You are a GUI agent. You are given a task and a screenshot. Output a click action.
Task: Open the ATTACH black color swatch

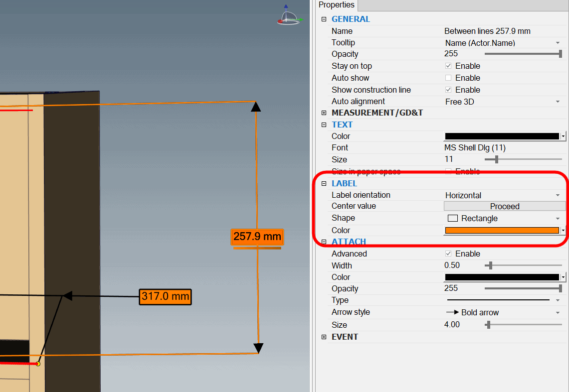point(504,277)
